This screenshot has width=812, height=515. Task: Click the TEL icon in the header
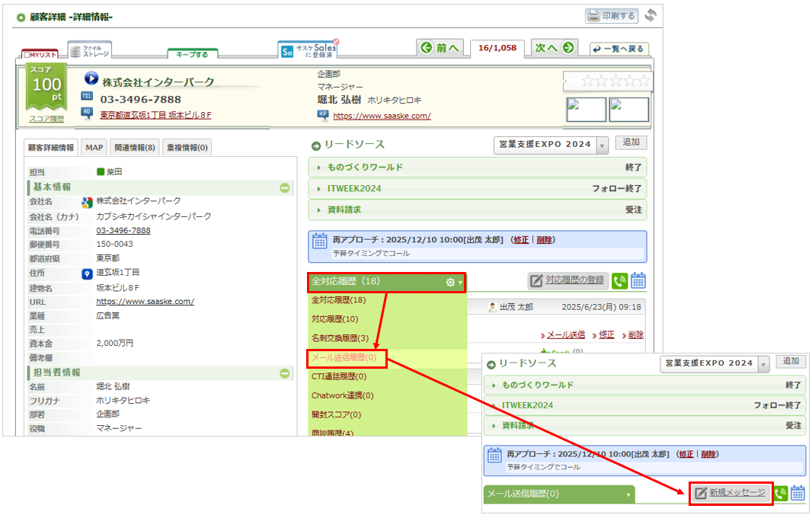[87, 96]
